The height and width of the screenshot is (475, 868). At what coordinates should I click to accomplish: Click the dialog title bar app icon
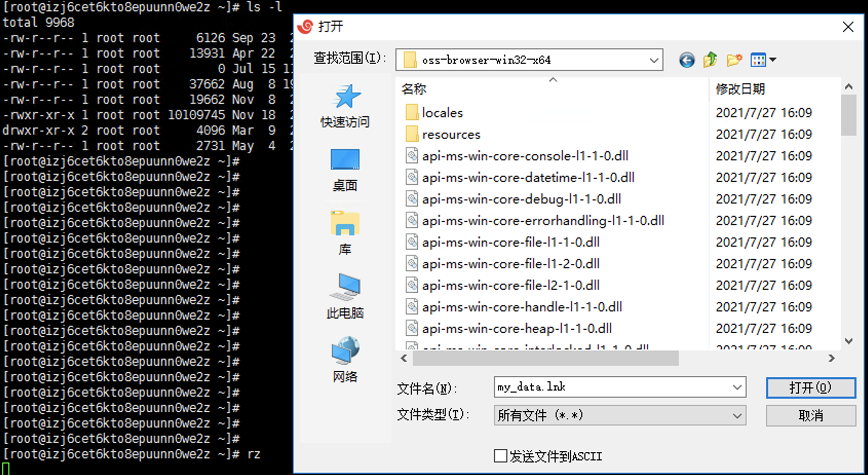point(305,26)
